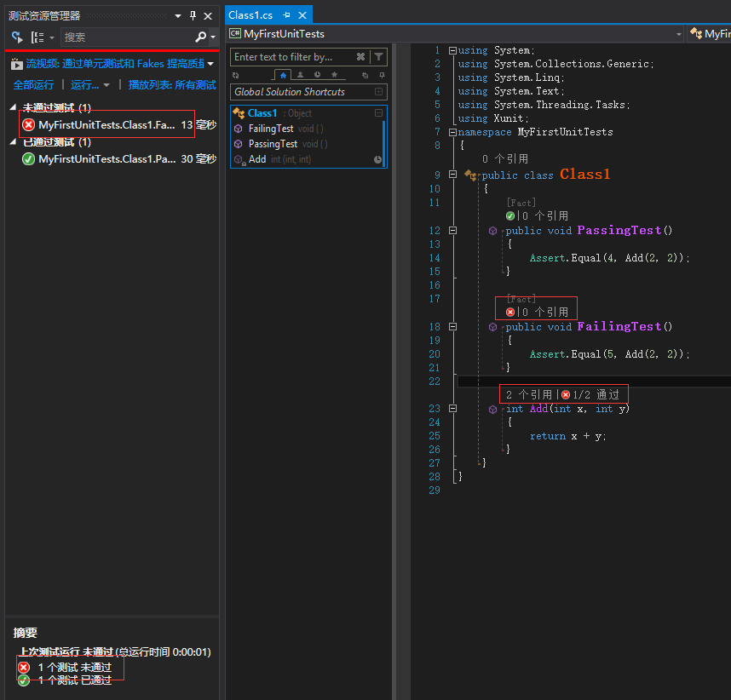The image size is (731, 700).
Task: Pin the Class1.cs tab
Action: 286,15
